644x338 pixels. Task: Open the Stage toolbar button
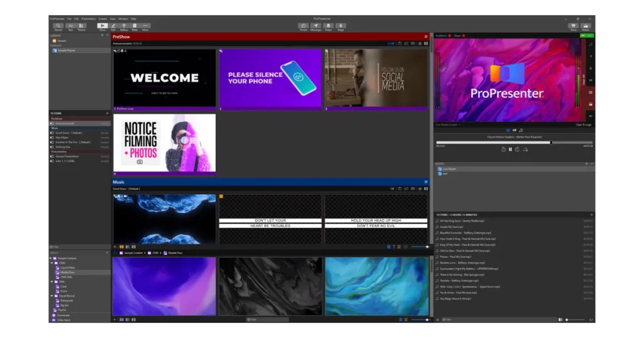(340, 26)
